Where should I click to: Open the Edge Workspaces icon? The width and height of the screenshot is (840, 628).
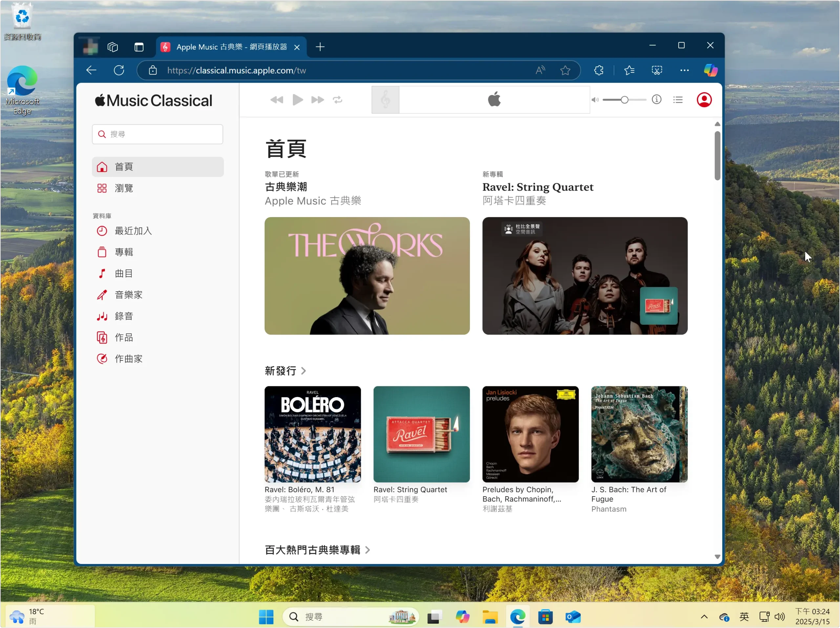click(113, 47)
